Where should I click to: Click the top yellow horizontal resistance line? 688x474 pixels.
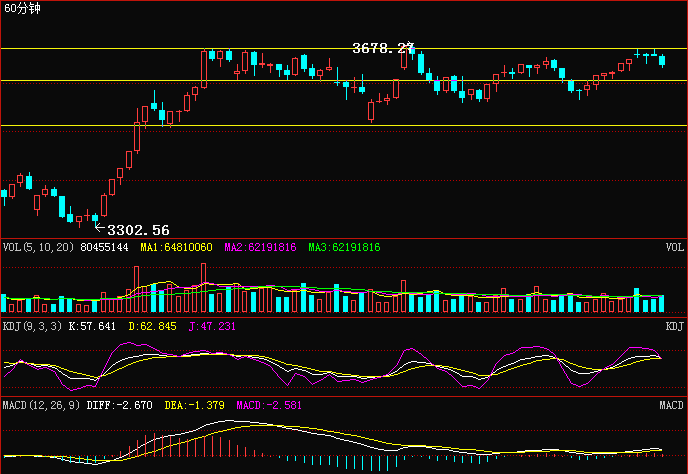(x=344, y=48)
